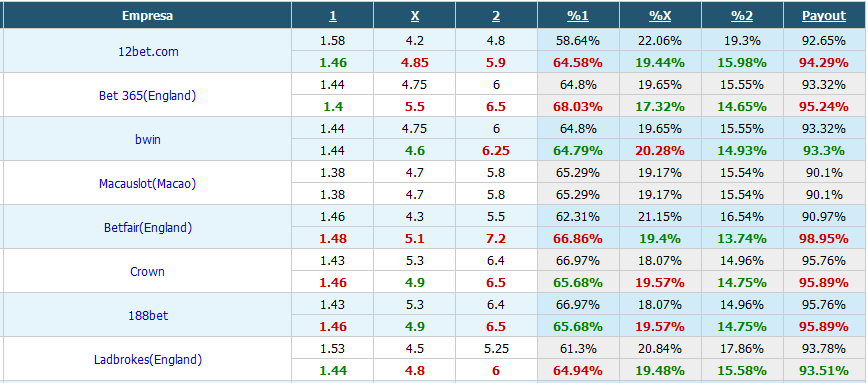Select Betfair's 7.2 away odds

tap(496, 239)
